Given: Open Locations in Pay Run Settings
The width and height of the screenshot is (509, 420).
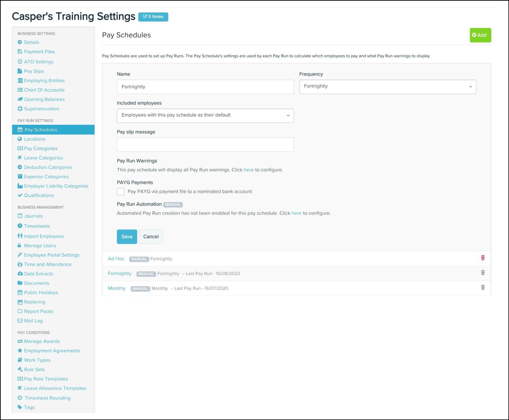Looking at the screenshot, I should (x=35, y=139).
